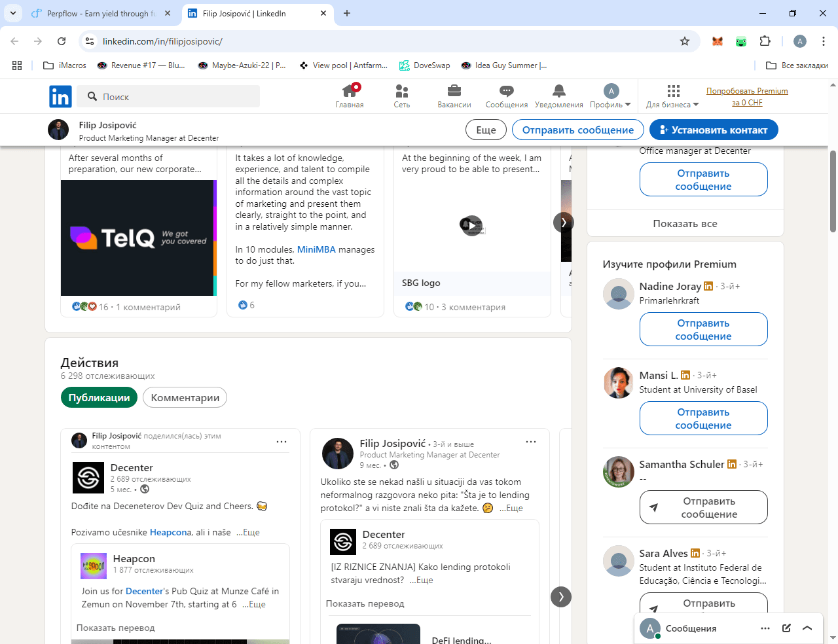Message Samantha Schuler
This screenshot has width=838, height=644.
pos(703,507)
